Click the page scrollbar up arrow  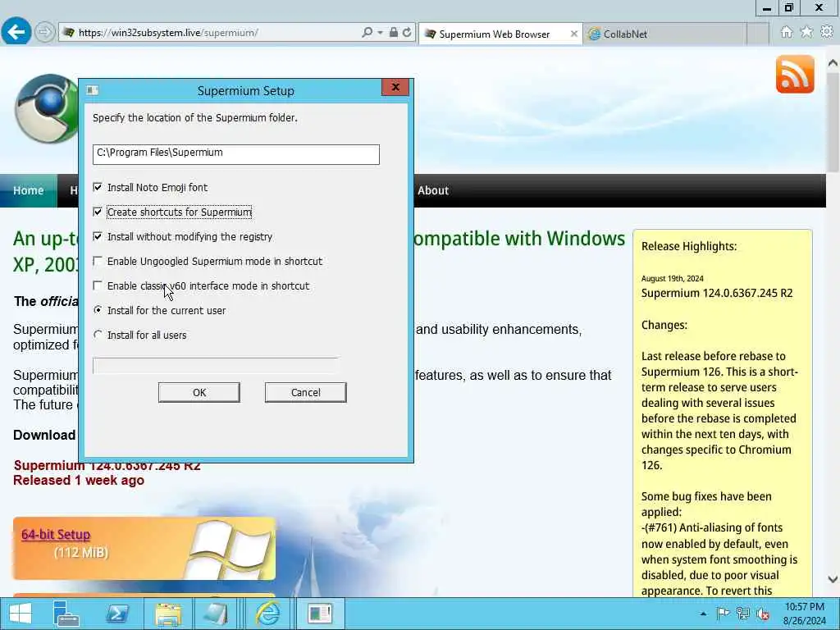click(x=833, y=62)
